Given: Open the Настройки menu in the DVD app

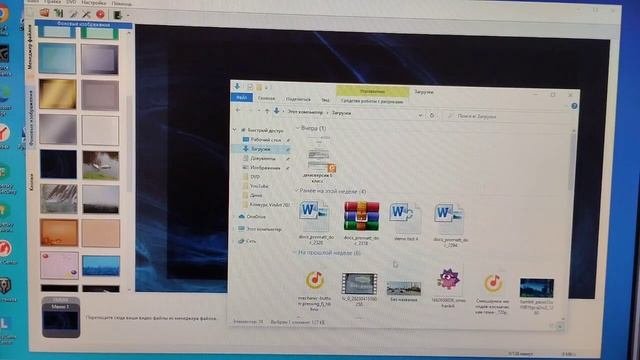Looking at the screenshot, I should [93, 2].
